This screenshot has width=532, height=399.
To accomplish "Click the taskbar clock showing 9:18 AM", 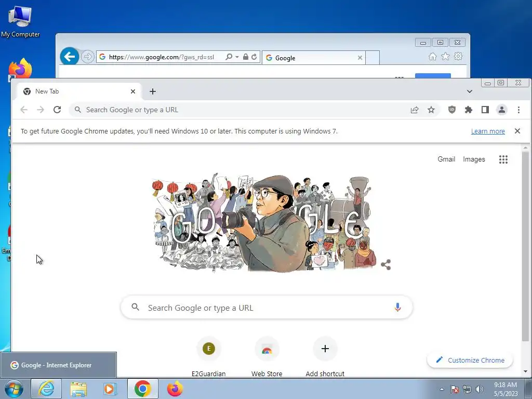I will [506, 389].
